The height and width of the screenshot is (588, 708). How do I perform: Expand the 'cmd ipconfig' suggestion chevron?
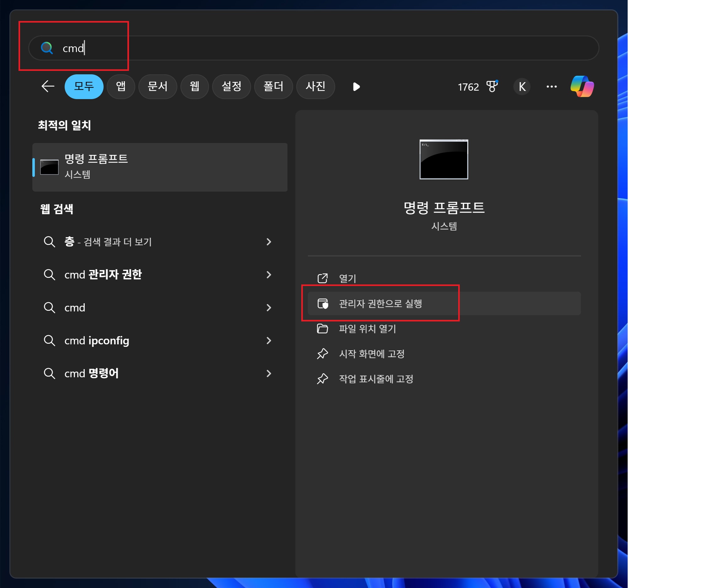click(269, 341)
